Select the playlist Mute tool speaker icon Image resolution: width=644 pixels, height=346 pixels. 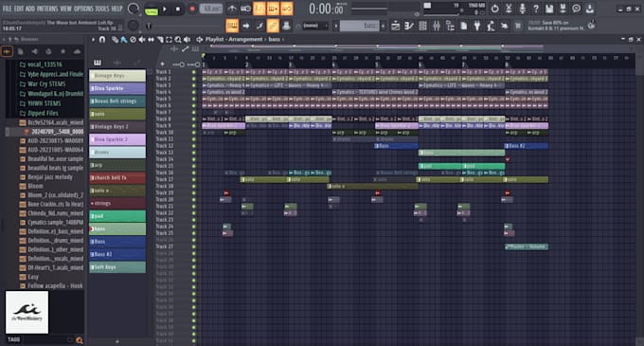click(x=142, y=40)
